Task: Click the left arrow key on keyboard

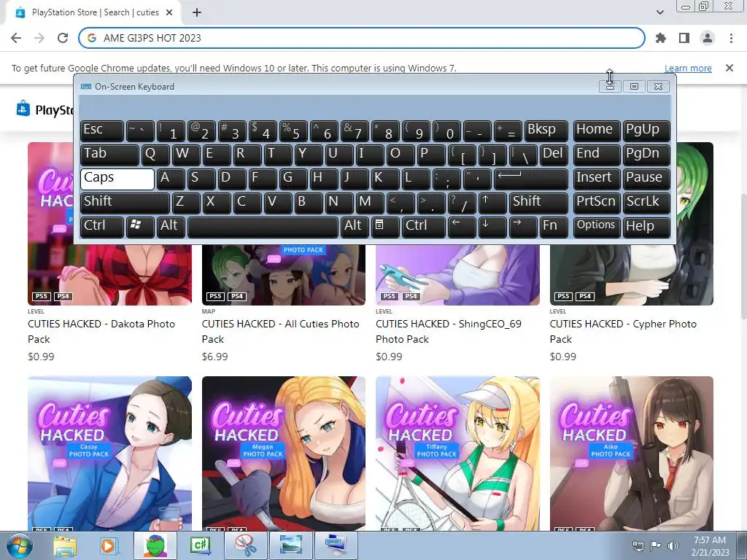Action: tap(462, 227)
